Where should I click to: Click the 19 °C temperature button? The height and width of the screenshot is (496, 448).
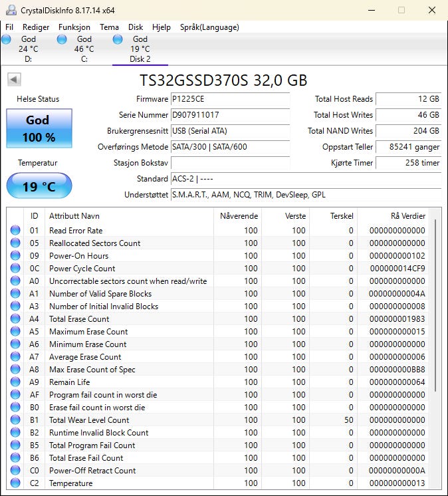click(x=39, y=186)
